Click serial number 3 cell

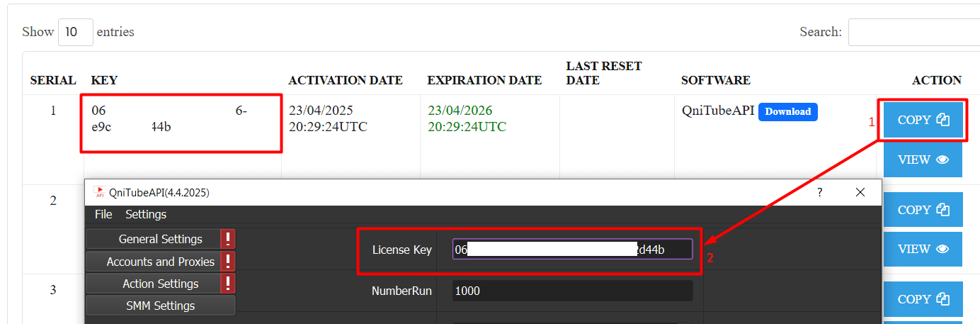(53, 290)
